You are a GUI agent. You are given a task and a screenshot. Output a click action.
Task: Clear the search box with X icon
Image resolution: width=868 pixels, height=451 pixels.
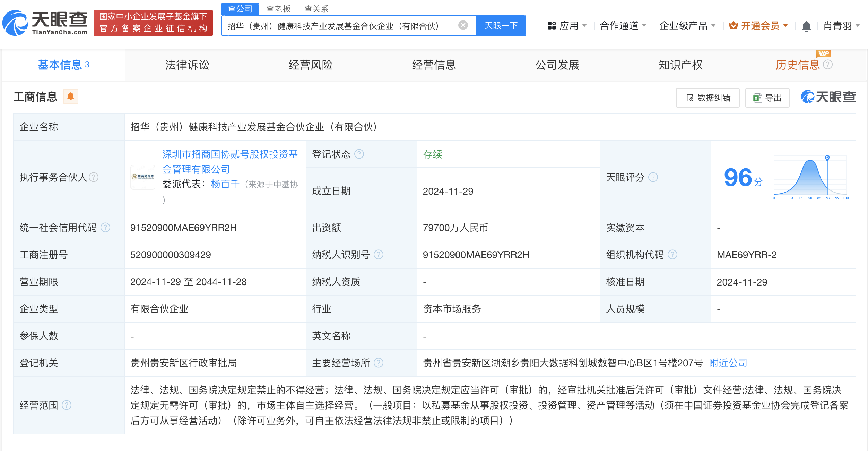point(463,25)
